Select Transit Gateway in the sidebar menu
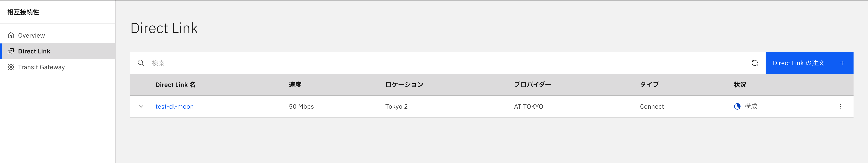 41,67
